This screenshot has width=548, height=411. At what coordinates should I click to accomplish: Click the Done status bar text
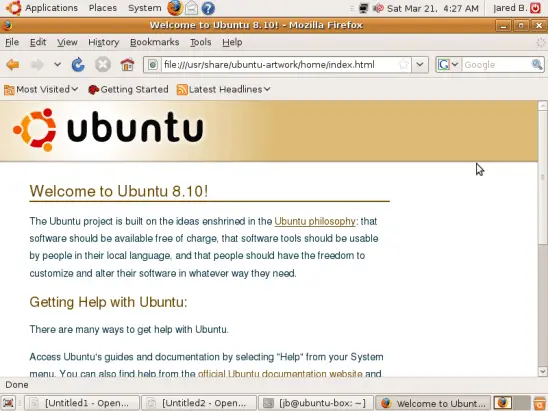[17, 385]
